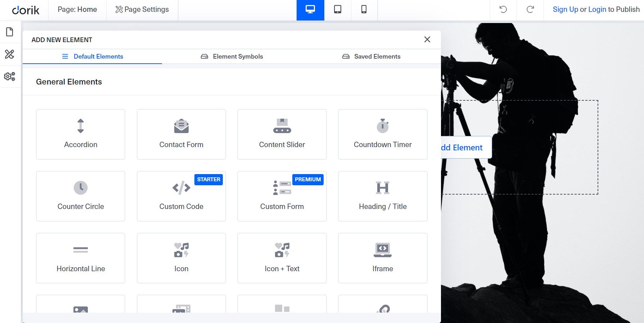Open the pages panel icon in sidebar
The width and height of the screenshot is (644, 323).
click(10, 32)
